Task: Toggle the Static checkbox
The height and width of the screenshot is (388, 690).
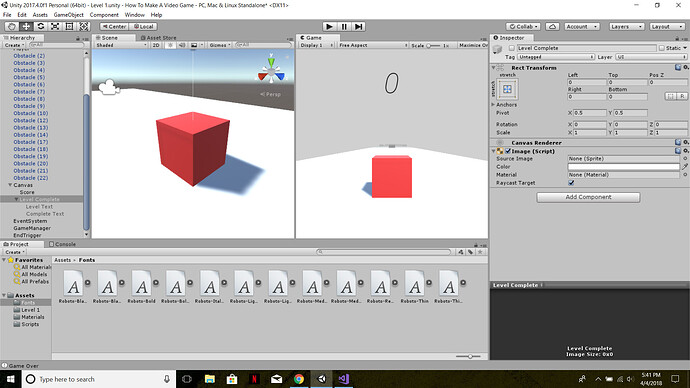Action: pyautogui.click(x=661, y=48)
